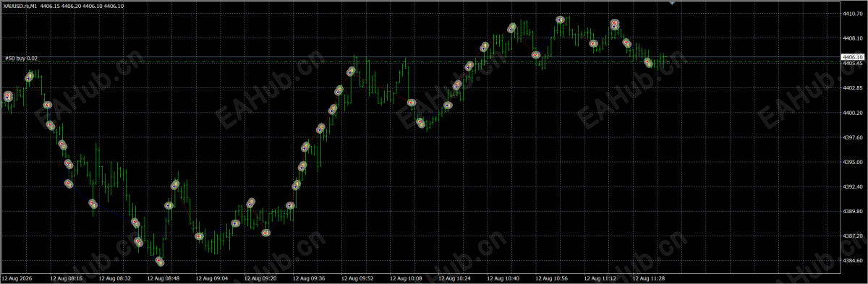Select the first trade marker at chart's left edge
Viewport: 868px width, 284px height.
(8, 96)
